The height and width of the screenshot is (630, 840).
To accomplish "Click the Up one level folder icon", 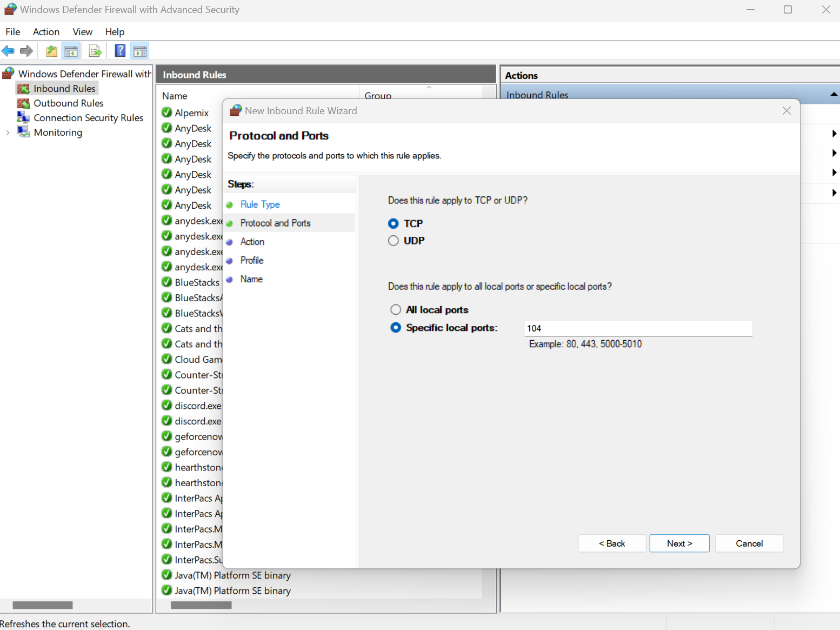I will click(x=51, y=51).
